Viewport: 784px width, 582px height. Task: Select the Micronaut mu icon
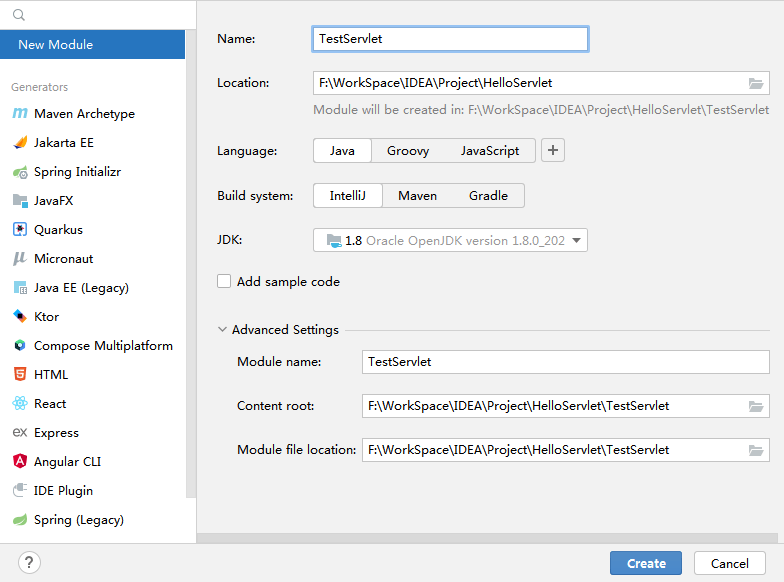point(20,258)
